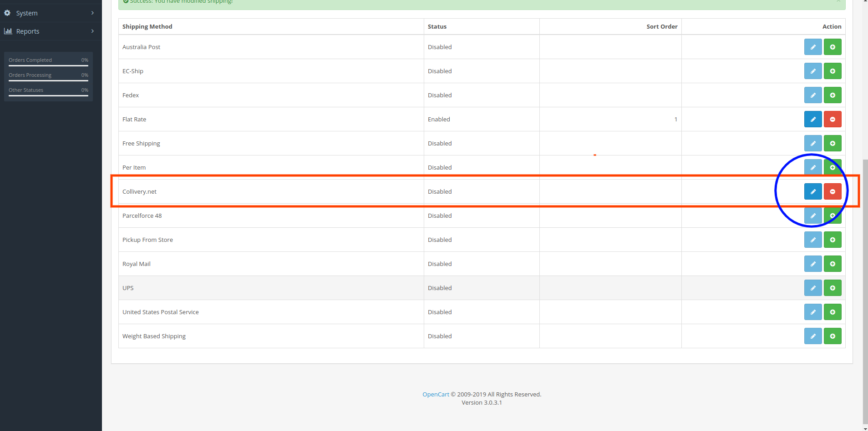Open the Collivery.net edit pencil button
868x431 pixels.
(812, 191)
